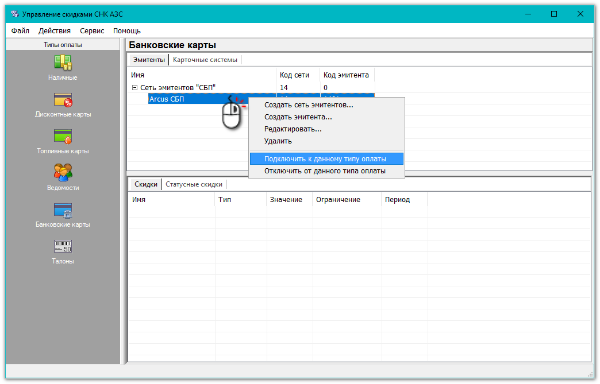
Task: Open the Талоны barcode icon
Action: (x=63, y=247)
